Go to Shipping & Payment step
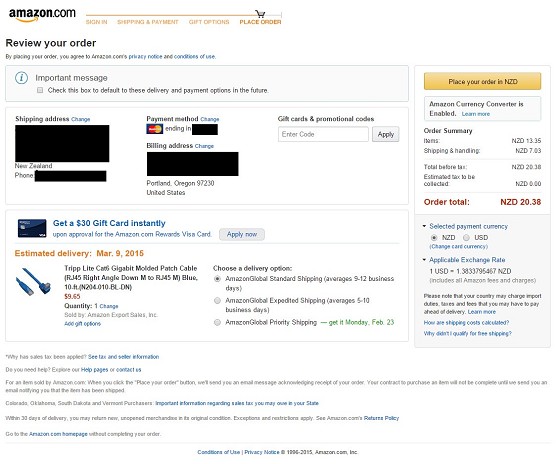The image size is (560, 464). tap(148, 22)
